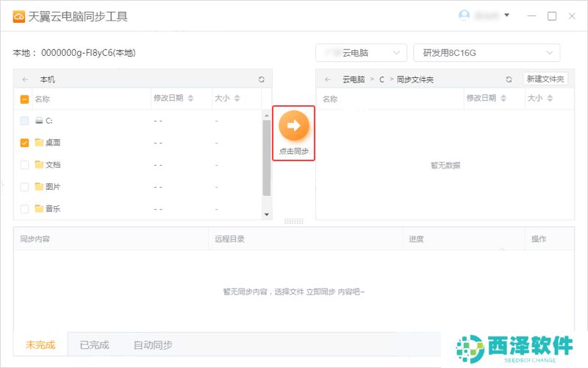This screenshot has height=368, width=588.
Task: Click the 本机 path label
Action: click(48, 79)
